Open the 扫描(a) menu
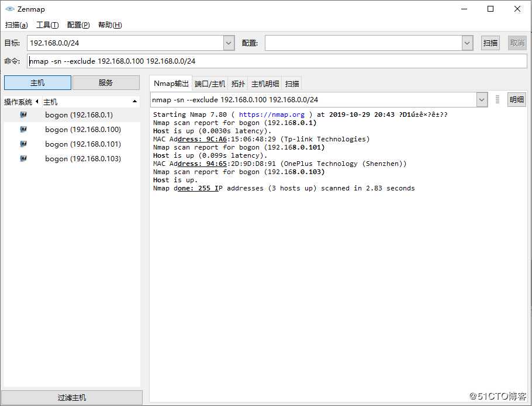Image resolution: width=532 pixels, height=406 pixels. (16, 25)
